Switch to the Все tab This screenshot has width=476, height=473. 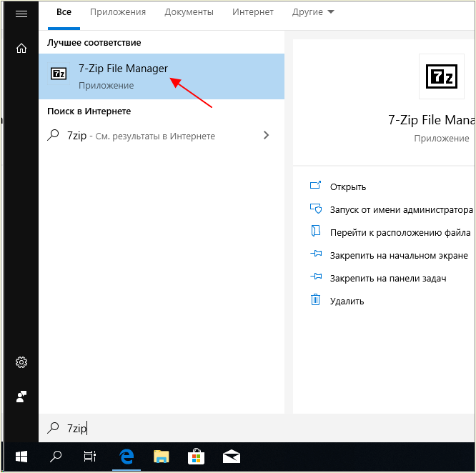tap(64, 12)
